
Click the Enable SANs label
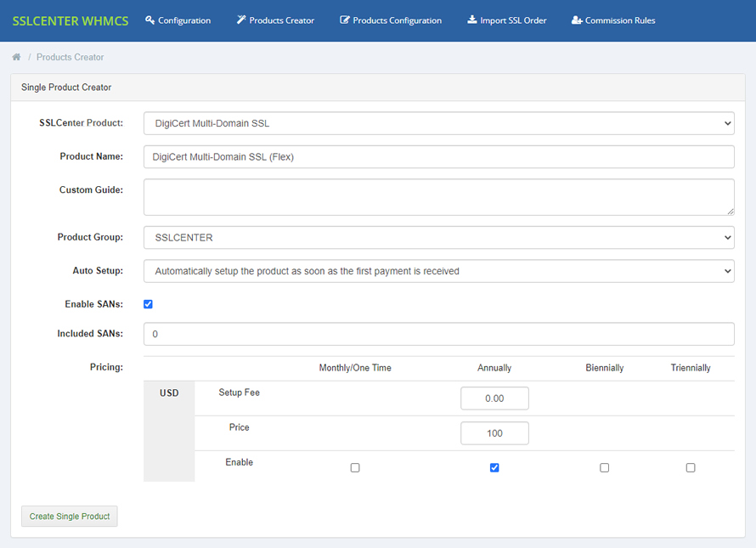click(94, 304)
